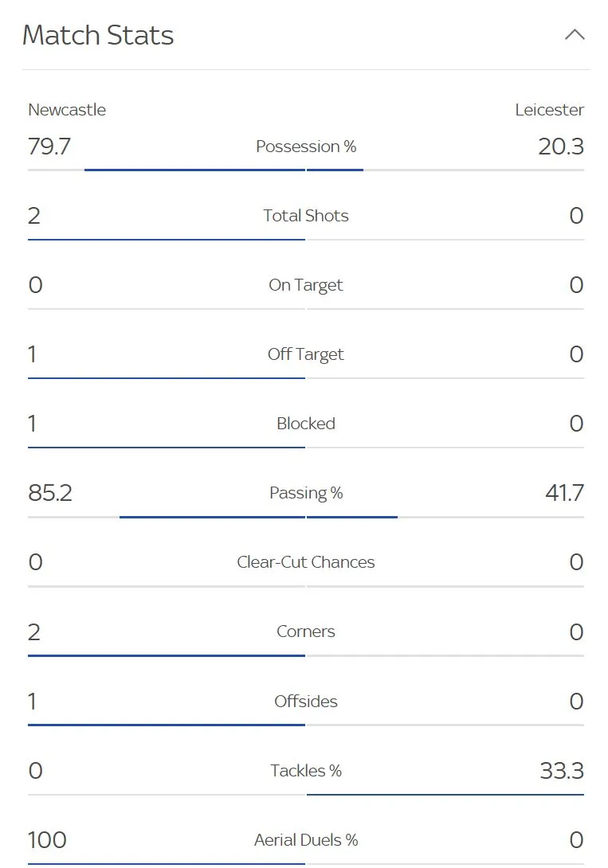Click Leicester's 33.3 tackles value
The height and width of the screenshot is (868, 608).
562,771
